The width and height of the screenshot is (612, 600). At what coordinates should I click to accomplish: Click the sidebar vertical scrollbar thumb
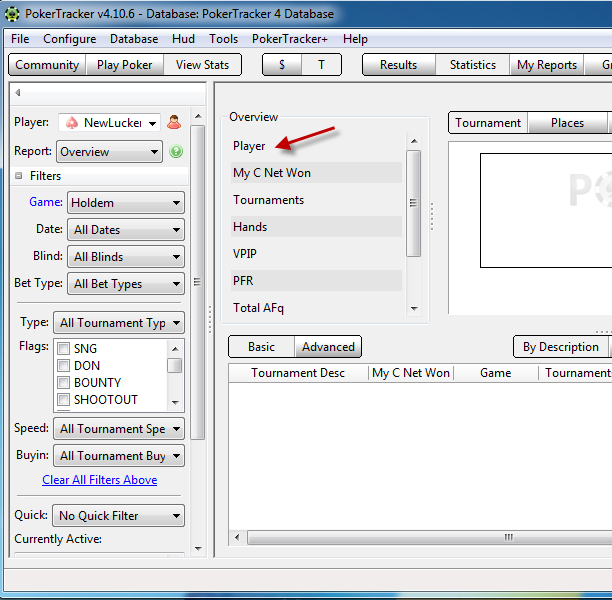[x=197, y=282]
